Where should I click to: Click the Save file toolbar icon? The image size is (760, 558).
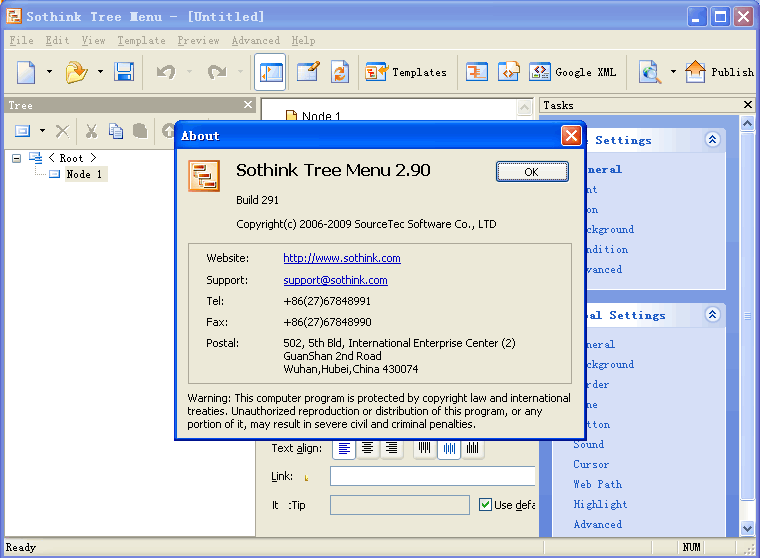click(x=124, y=72)
